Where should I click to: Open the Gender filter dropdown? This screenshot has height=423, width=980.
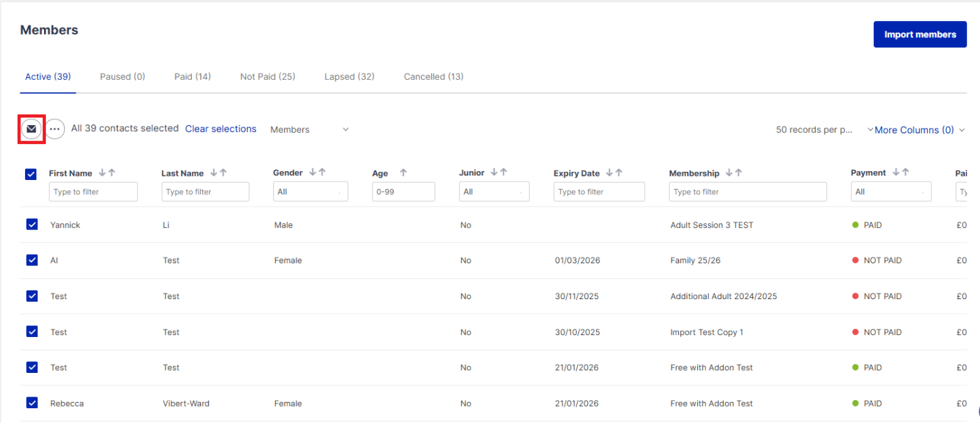click(x=310, y=192)
